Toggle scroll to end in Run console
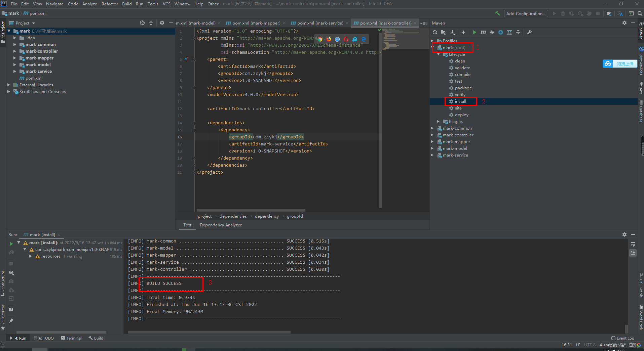This screenshot has height=351, width=644. 633,253
